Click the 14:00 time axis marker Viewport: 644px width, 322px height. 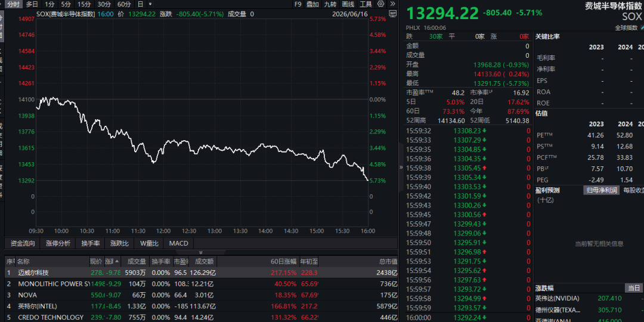click(266, 231)
